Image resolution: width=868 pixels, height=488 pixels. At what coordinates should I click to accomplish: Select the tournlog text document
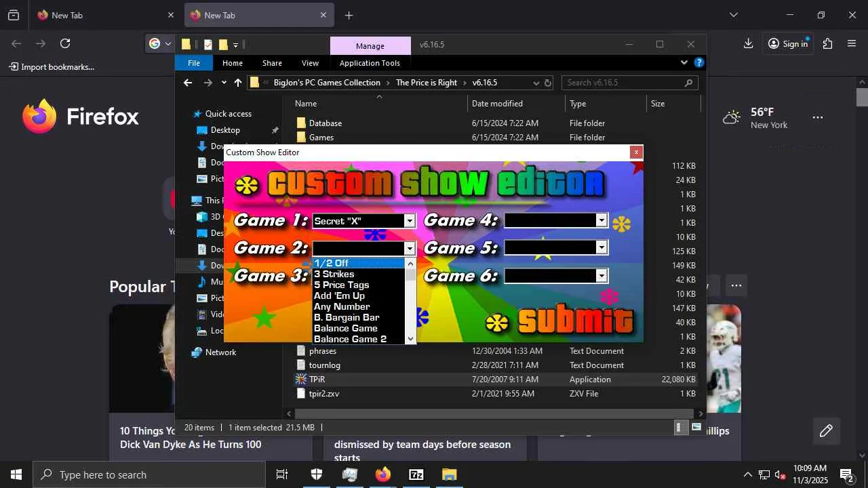coord(325,365)
